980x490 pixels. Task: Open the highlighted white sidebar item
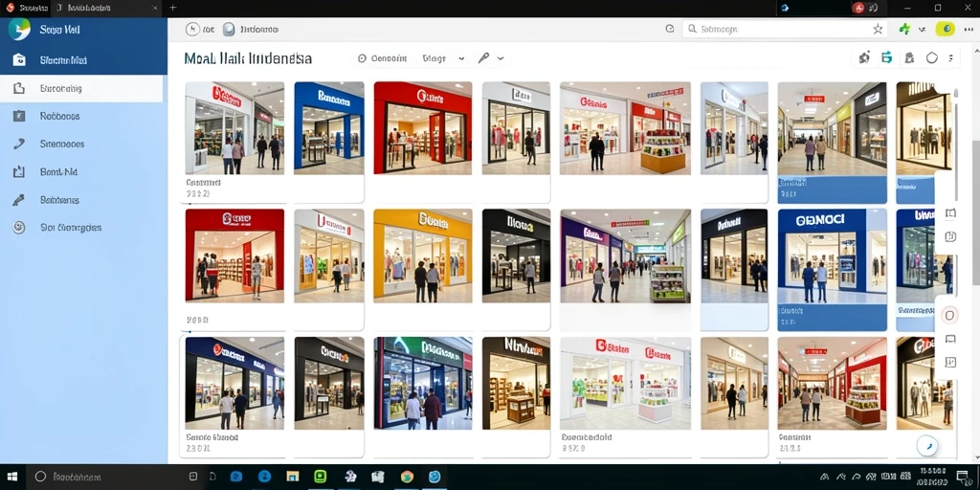point(82,89)
